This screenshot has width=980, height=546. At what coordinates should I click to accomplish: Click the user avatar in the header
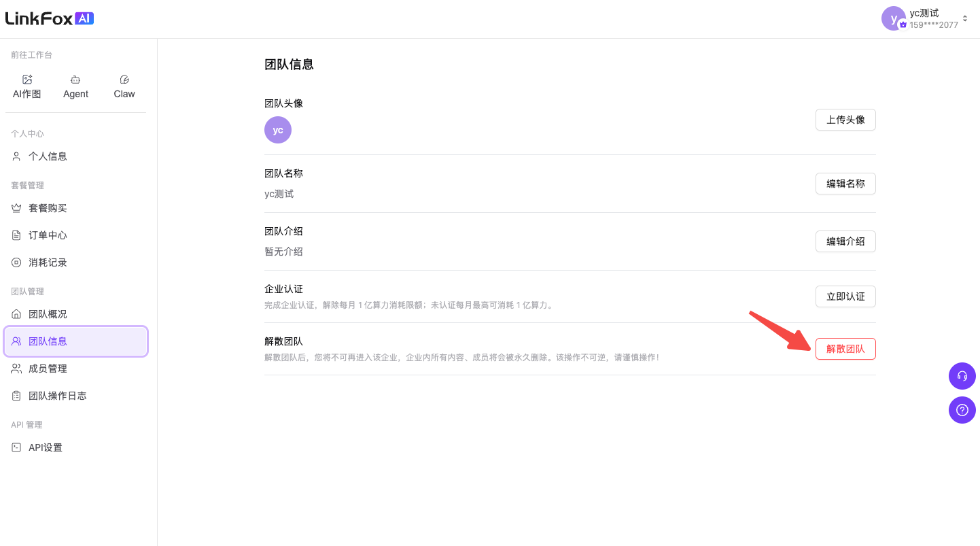click(894, 19)
